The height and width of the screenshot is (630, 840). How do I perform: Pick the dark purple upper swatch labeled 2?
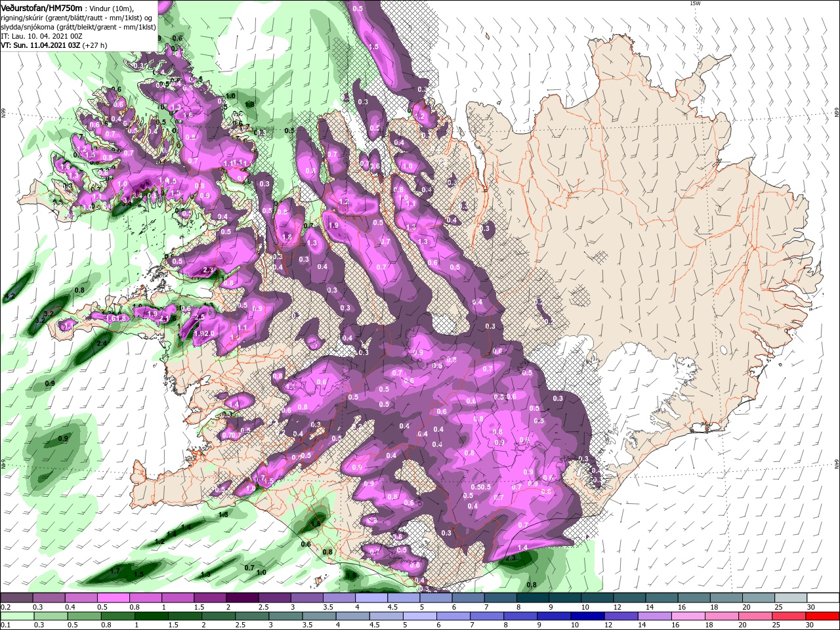pos(242,598)
